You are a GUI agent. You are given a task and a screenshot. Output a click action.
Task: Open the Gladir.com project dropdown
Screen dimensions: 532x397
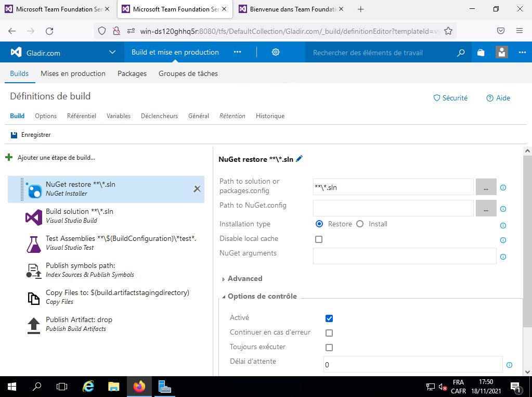pos(112,53)
